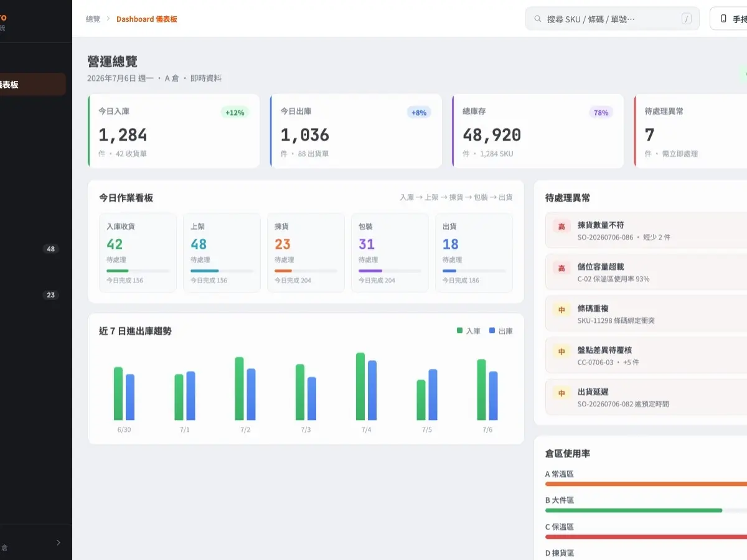Open the 出貨延遲 exception row
Viewport: 747px width, 560px height.
coord(646,397)
